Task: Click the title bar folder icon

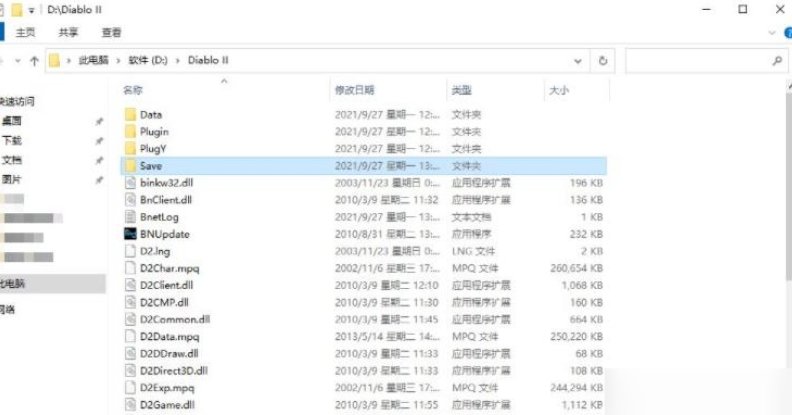Action: [x=17, y=10]
